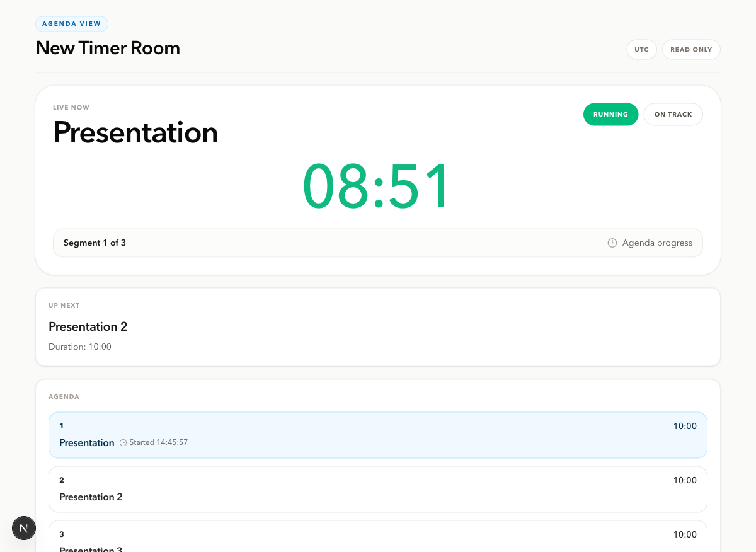The width and height of the screenshot is (756, 552).
Task: Click the clock icon beside Agenda progress
Action: 612,243
